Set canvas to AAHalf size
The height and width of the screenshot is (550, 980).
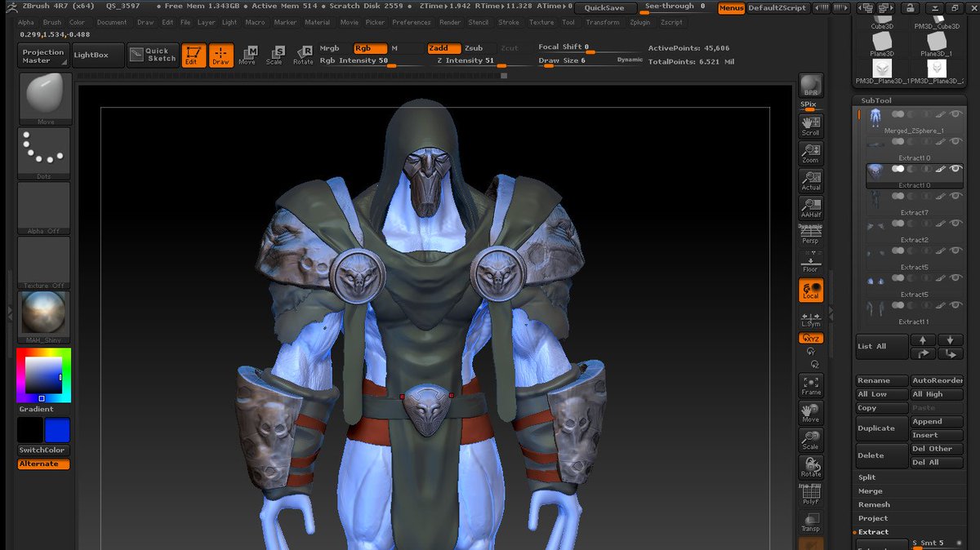tap(811, 207)
